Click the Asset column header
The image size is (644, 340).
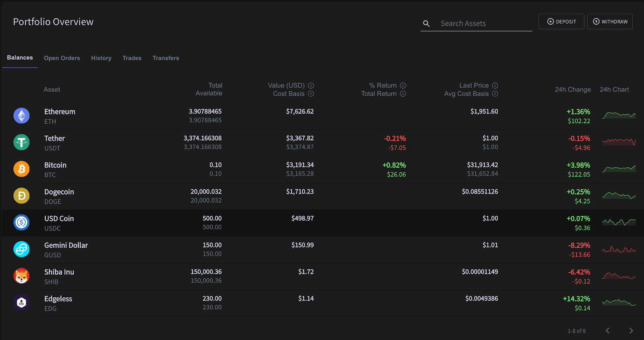(x=52, y=89)
